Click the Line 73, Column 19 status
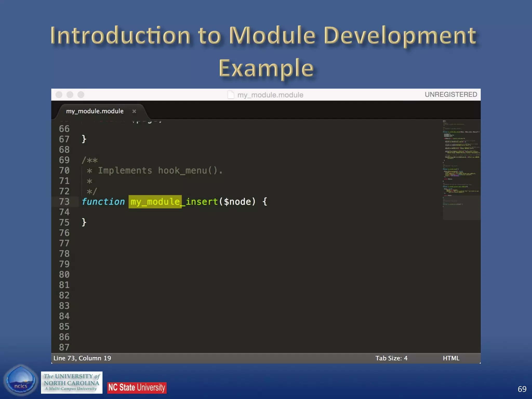 click(82, 358)
